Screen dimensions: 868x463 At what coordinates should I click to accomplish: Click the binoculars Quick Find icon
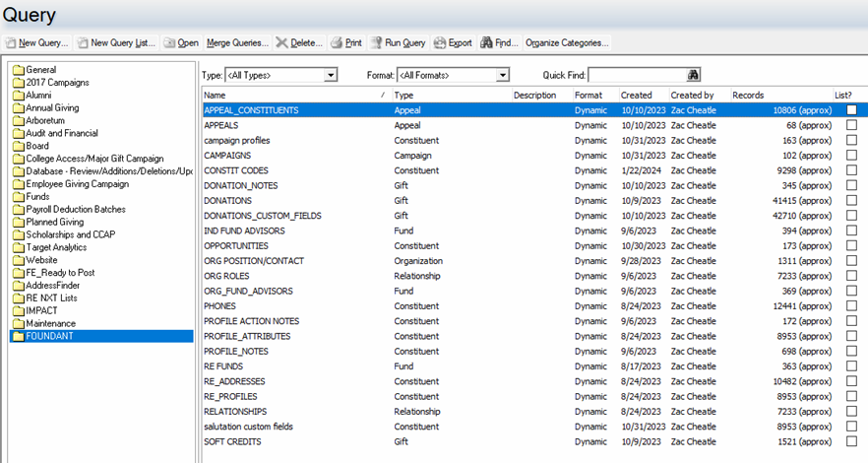point(693,75)
